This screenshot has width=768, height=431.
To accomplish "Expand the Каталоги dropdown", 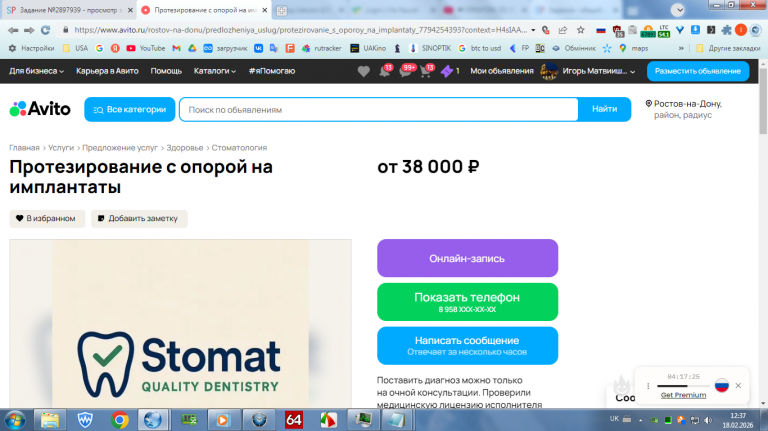I will click(215, 71).
